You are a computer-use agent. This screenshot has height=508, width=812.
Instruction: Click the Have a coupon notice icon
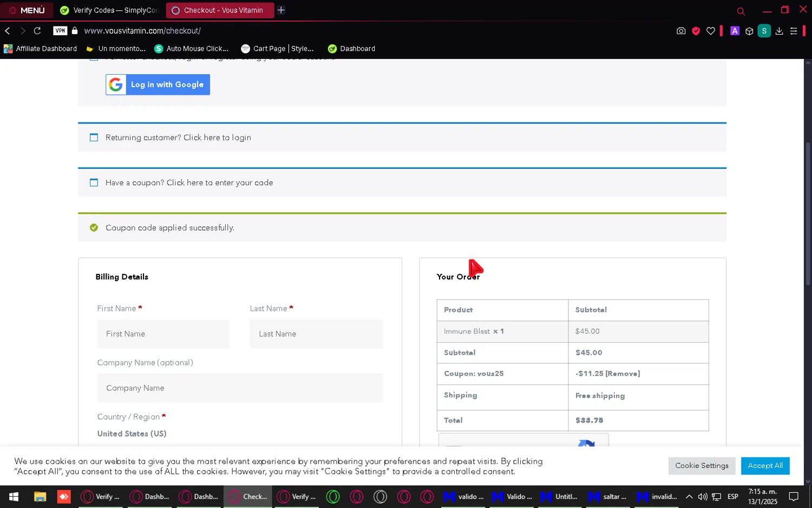tap(94, 183)
